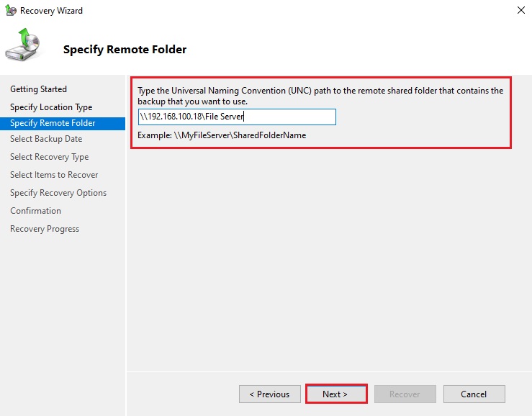Click the Confirmation step in sidebar
Viewport: 532px width, 416px height.
[x=35, y=211]
